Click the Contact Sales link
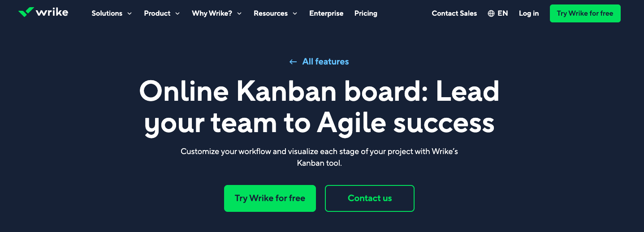This screenshot has height=232, width=644. tap(454, 13)
